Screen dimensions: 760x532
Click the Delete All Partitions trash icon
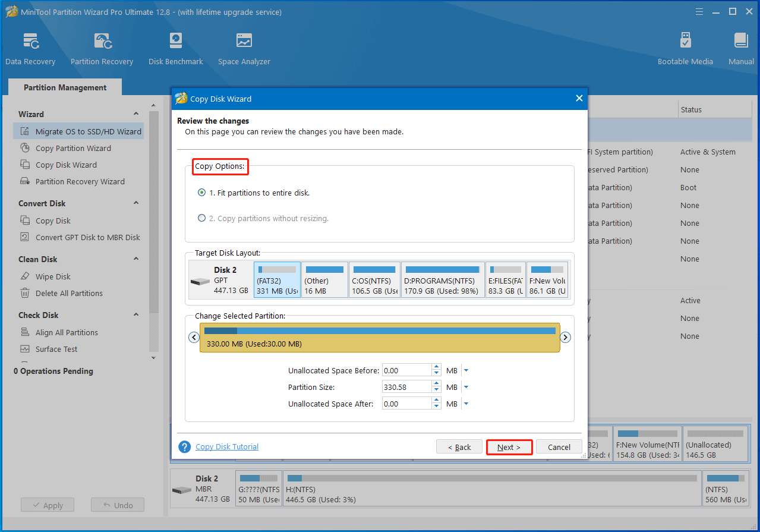pyautogui.click(x=25, y=293)
